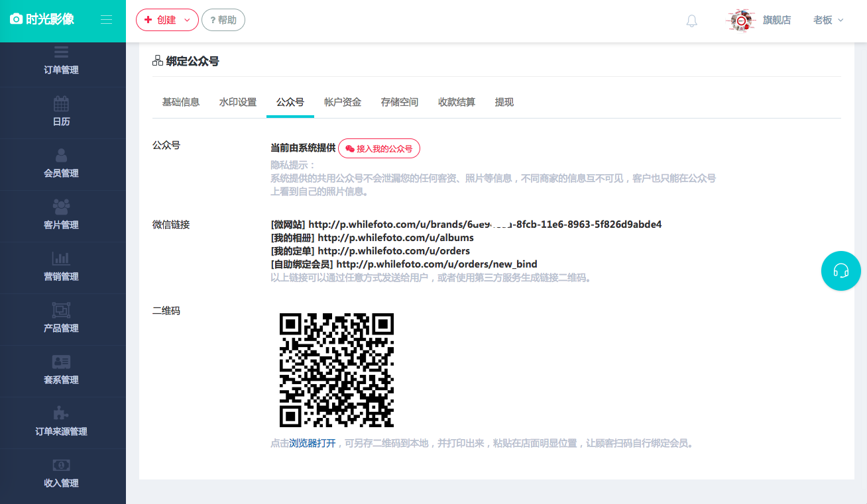Collapse the sidebar with the hamburger icon
This screenshot has width=867, height=504.
point(106,19)
